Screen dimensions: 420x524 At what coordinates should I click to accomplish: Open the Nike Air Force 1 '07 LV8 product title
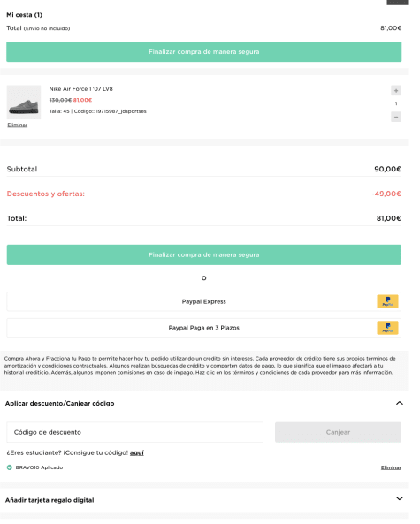[81, 89]
